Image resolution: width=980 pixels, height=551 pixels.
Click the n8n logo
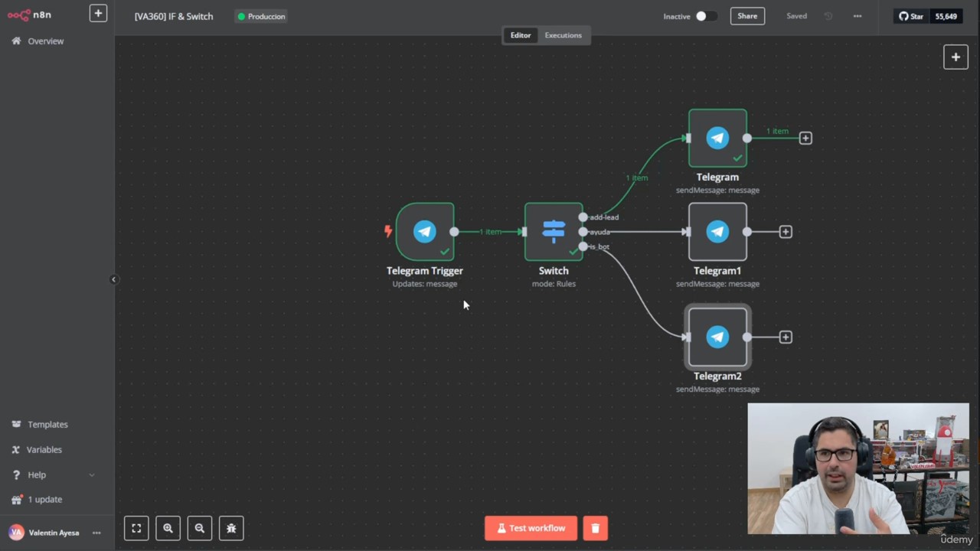30,15
